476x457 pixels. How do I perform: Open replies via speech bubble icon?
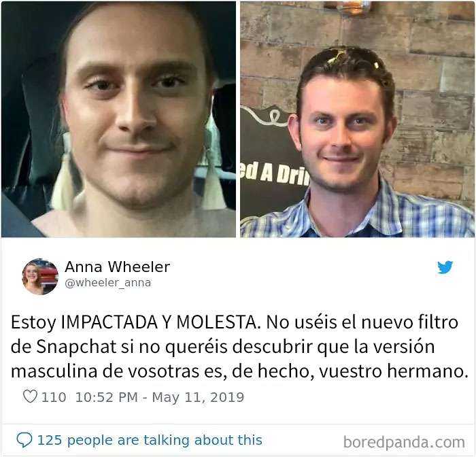[x=24, y=440]
